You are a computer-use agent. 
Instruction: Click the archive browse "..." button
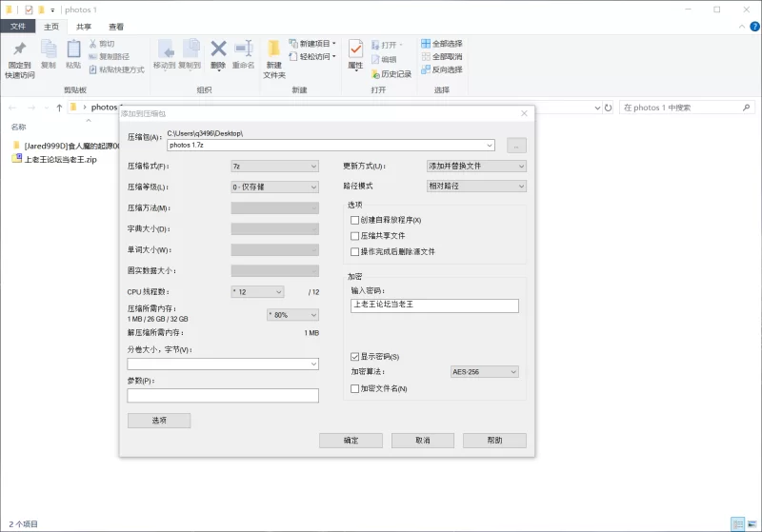[x=516, y=146]
